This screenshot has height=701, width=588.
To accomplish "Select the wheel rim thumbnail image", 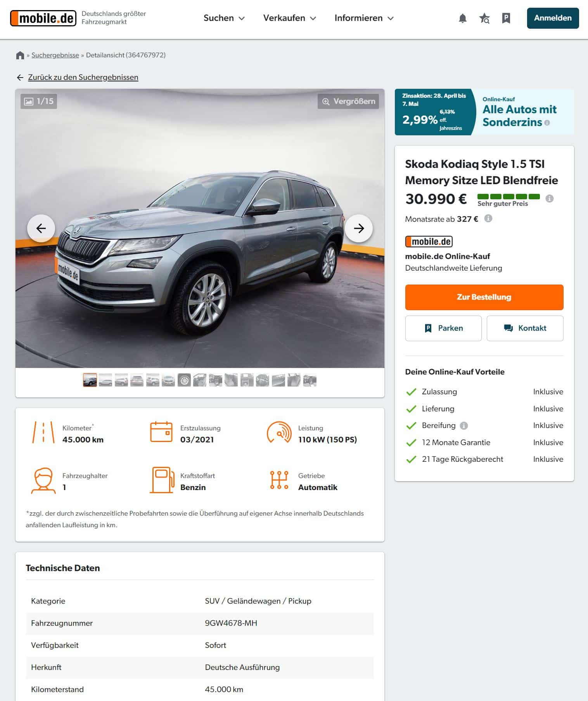I will (x=184, y=380).
